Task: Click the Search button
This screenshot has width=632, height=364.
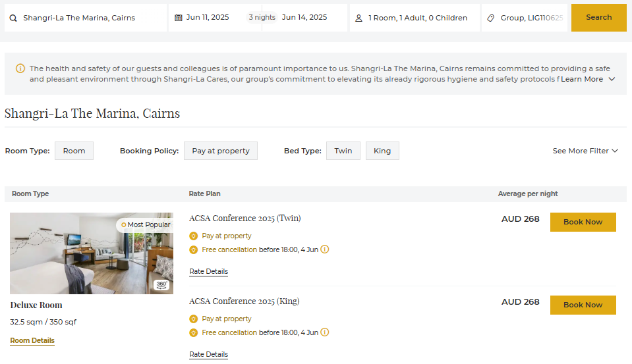Action: (x=598, y=18)
